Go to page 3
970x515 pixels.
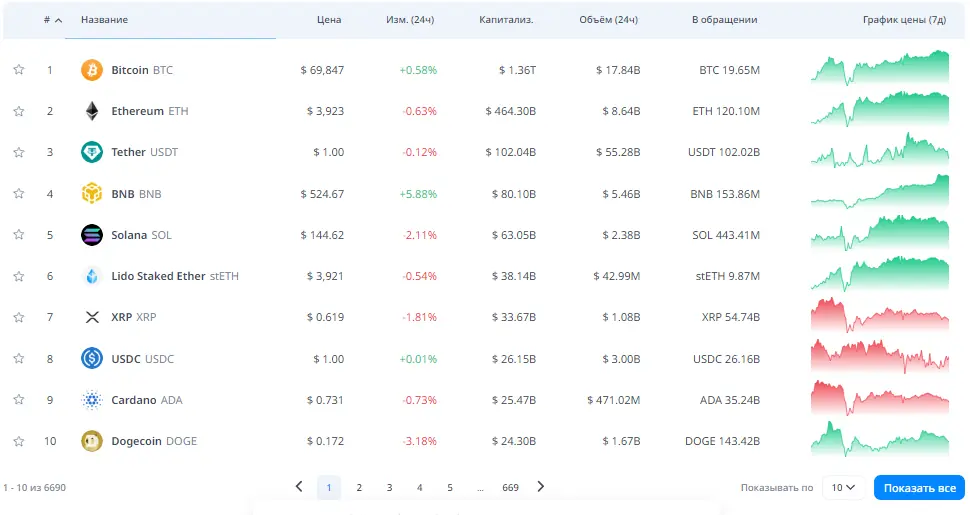[x=389, y=488]
